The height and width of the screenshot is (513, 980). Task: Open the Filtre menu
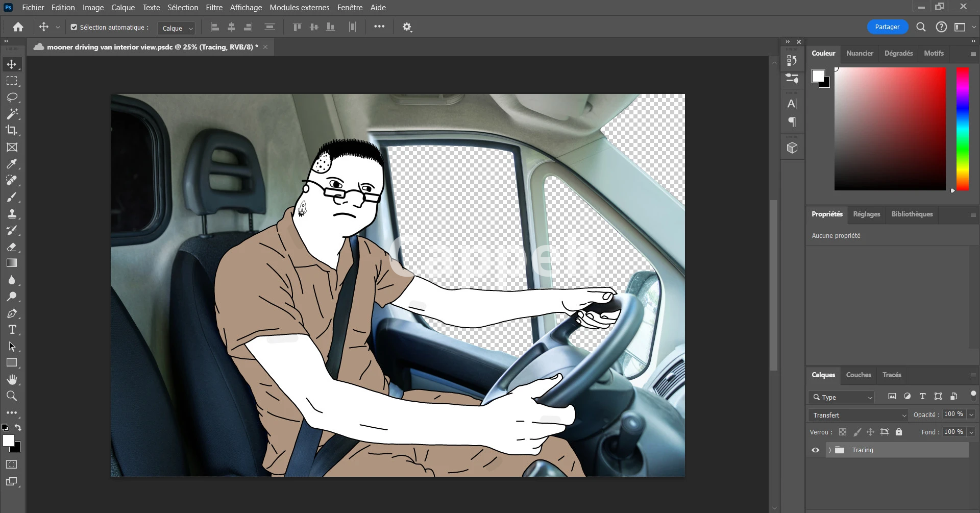(214, 8)
